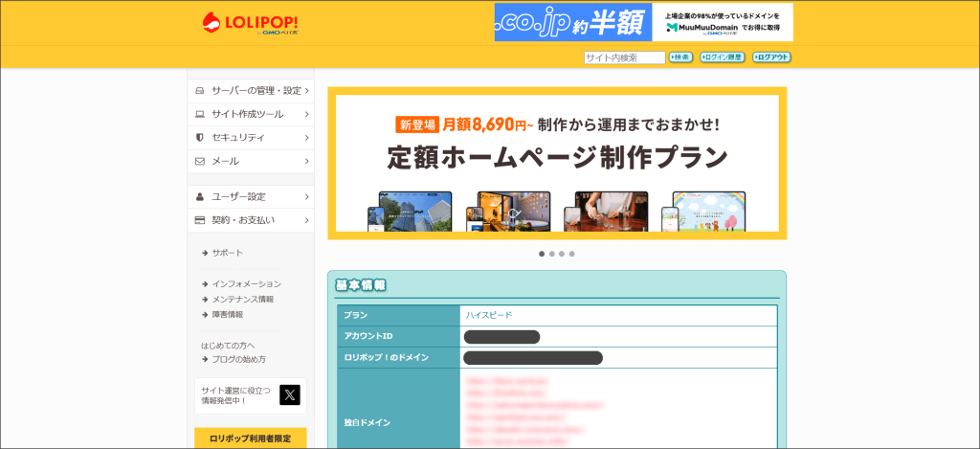Open メール menu
Viewport: 980px width, 449px height.
251,161
